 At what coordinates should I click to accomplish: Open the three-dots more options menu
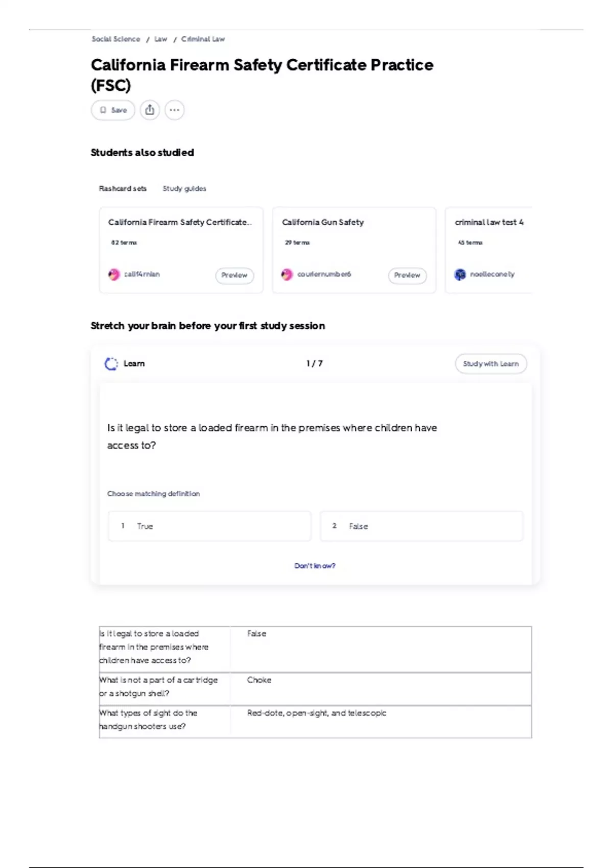point(174,110)
